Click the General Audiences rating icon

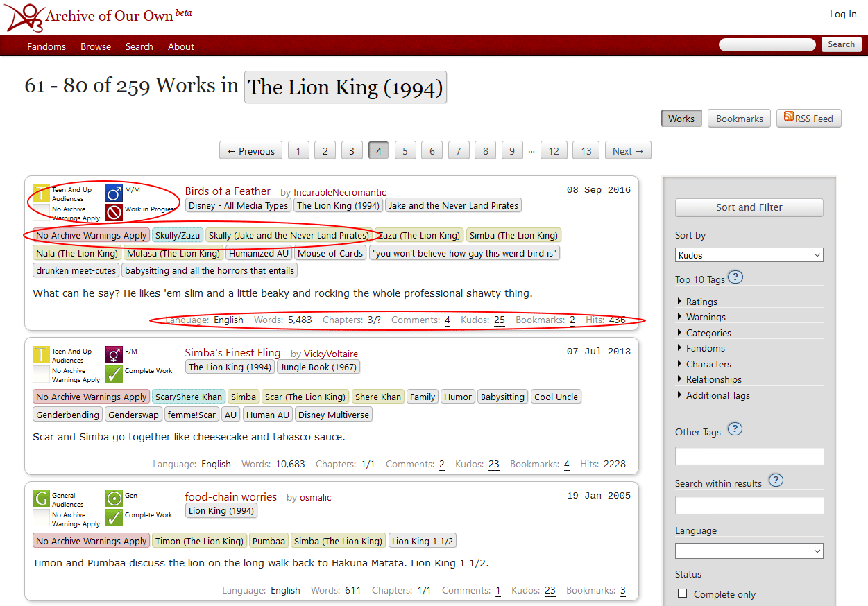(x=42, y=499)
